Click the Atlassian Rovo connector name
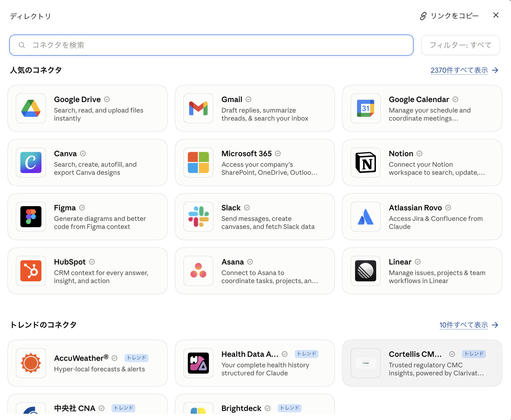Viewport: 511px width, 420px height. (416, 208)
